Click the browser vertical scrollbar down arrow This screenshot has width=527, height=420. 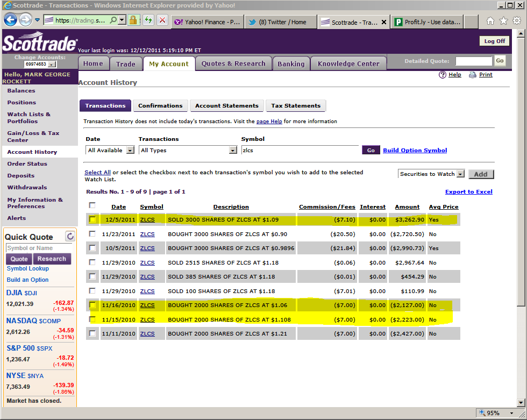pyautogui.click(x=521, y=402)
